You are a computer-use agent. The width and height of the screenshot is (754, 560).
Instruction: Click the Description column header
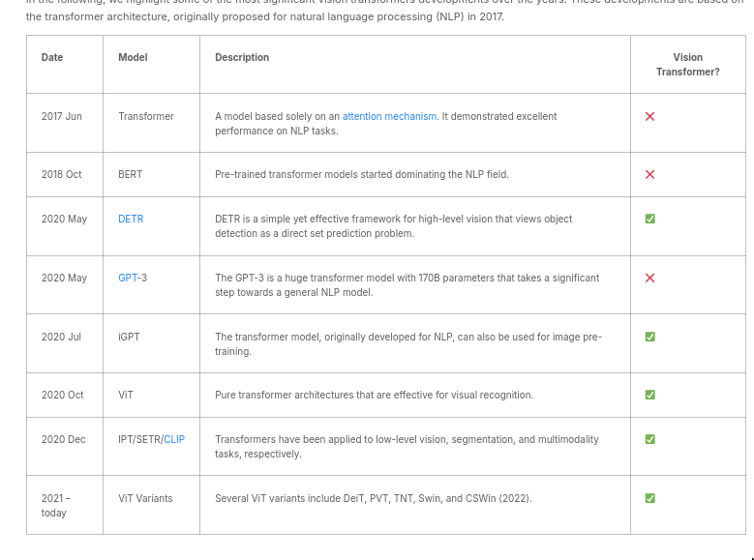(x=242, y=57)
